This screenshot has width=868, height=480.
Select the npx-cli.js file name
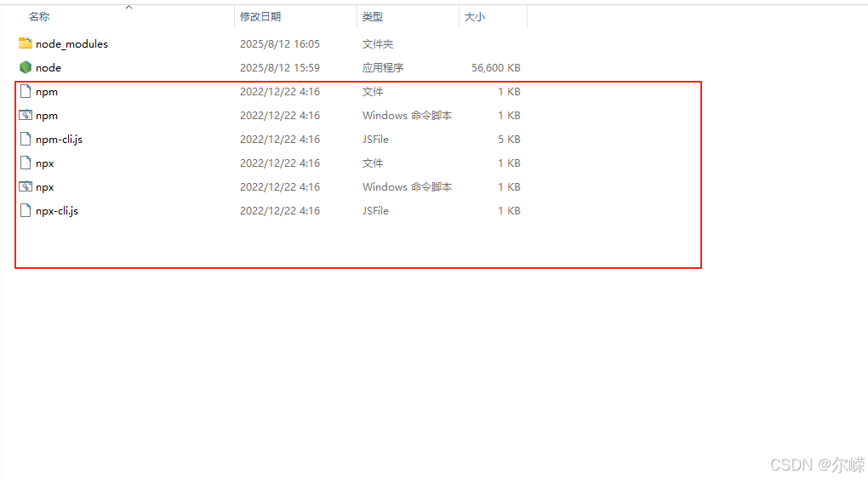click(57, 210)
